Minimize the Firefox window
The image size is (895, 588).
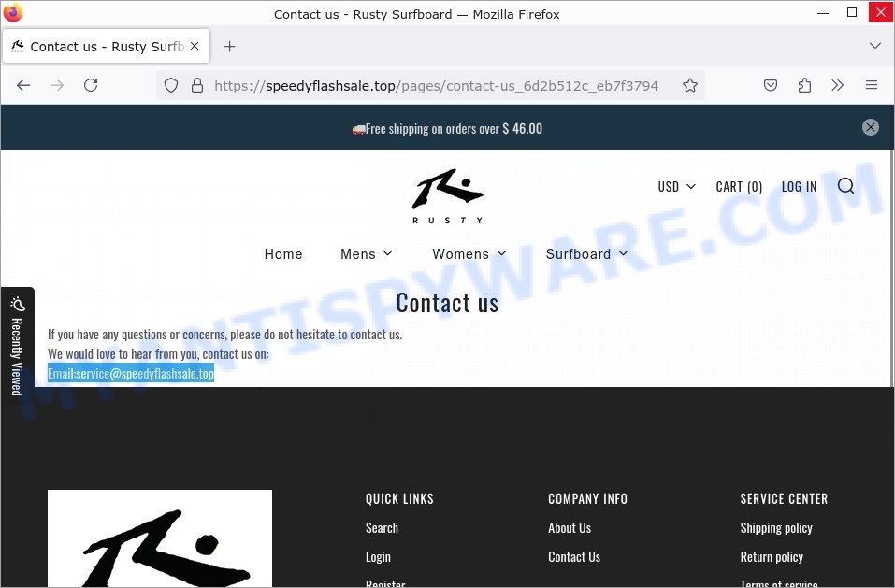[822, 12]
